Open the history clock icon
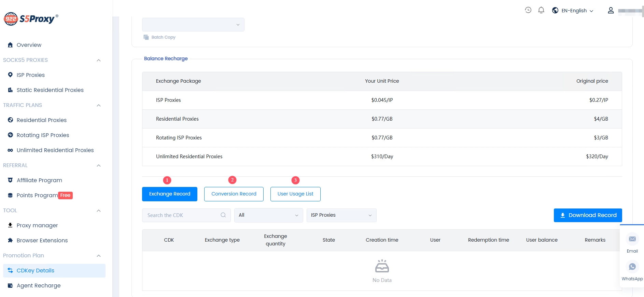Image resolution: width=644 pixels, height=297 pixels. pos(528,10)
